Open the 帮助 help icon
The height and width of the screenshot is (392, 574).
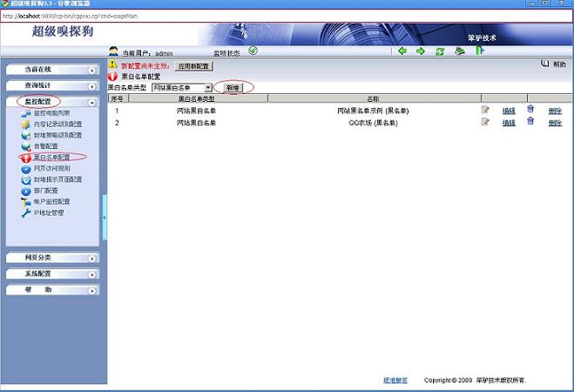click(x=546, y=64)
